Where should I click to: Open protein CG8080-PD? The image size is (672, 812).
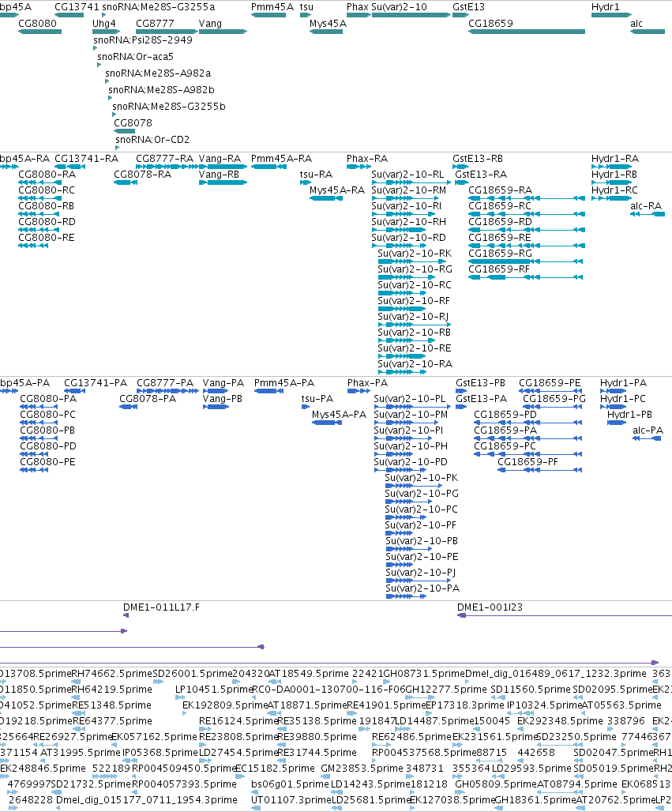[x=34, y=453]
